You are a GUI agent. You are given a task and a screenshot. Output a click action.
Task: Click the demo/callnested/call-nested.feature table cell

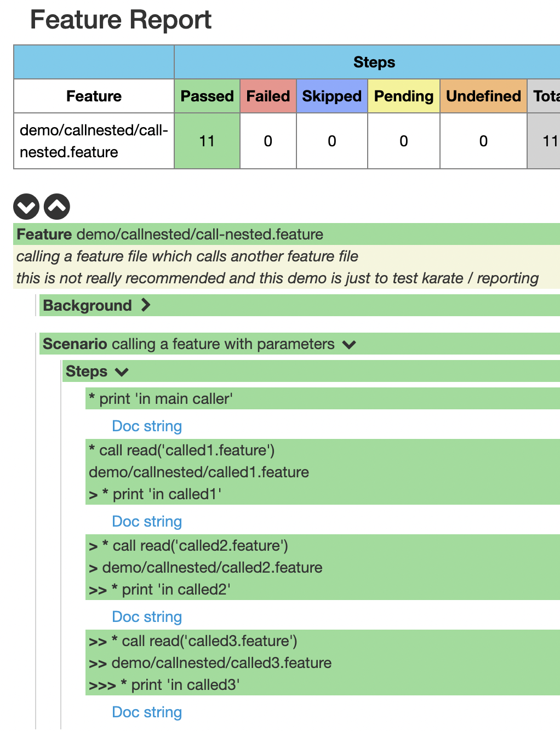click(93, 141)
